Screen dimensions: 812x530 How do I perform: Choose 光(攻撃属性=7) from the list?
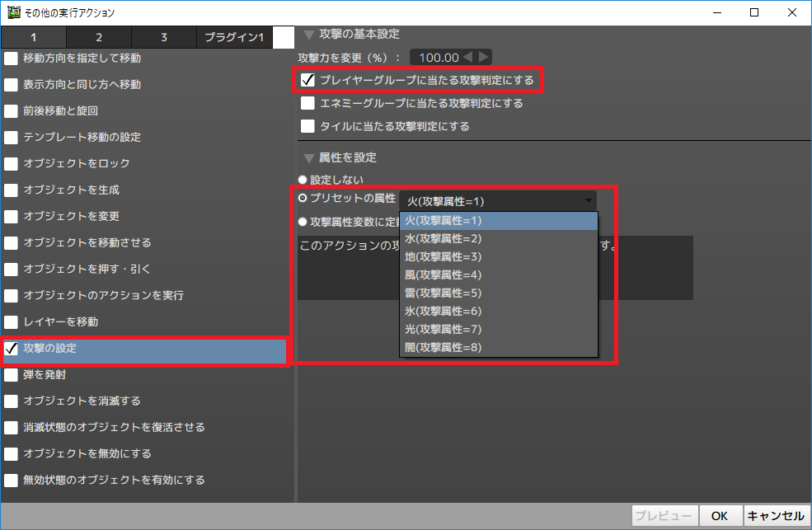pyautogui.click(x=499, y=329)
